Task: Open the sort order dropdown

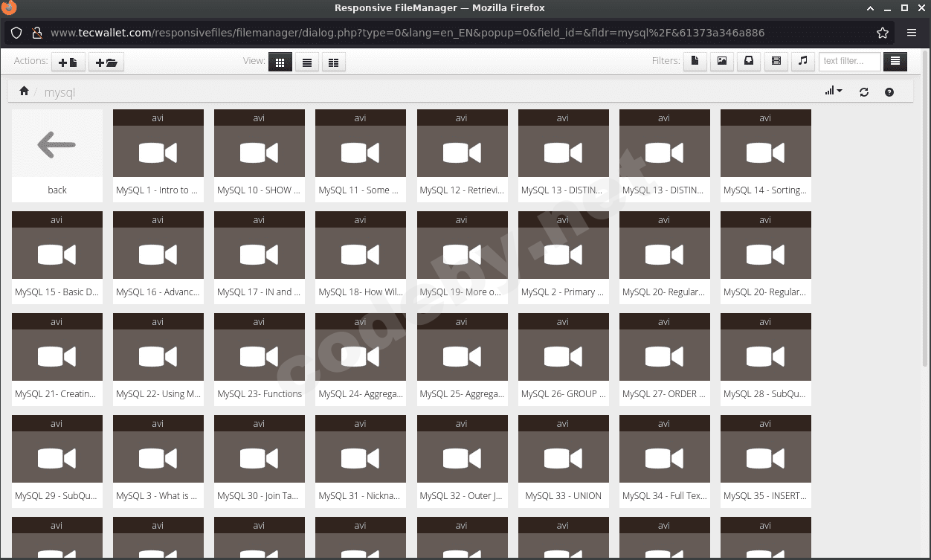Action: point(832,91)
